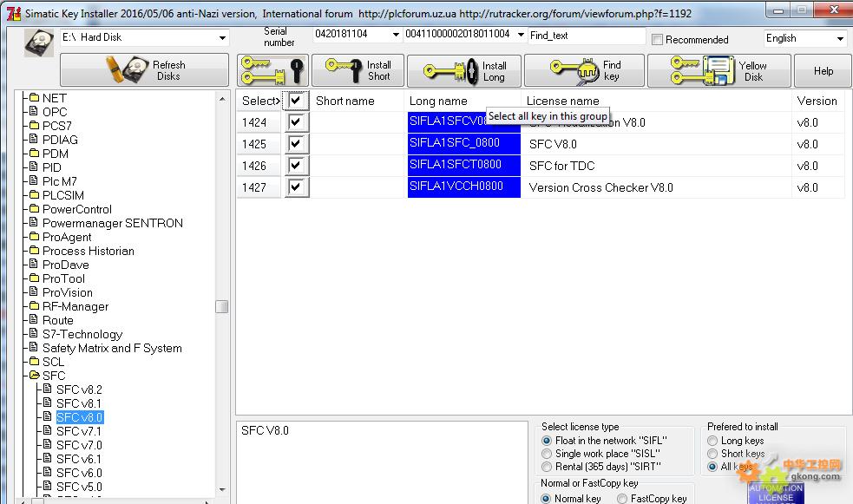Open the E:\ Hard Disk drive dropdown
This screenshot has width=853, height=504.
[222, 37]
